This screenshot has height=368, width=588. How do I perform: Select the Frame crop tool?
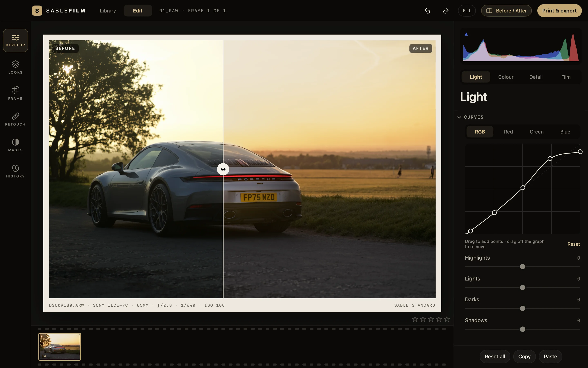point(15,93)
